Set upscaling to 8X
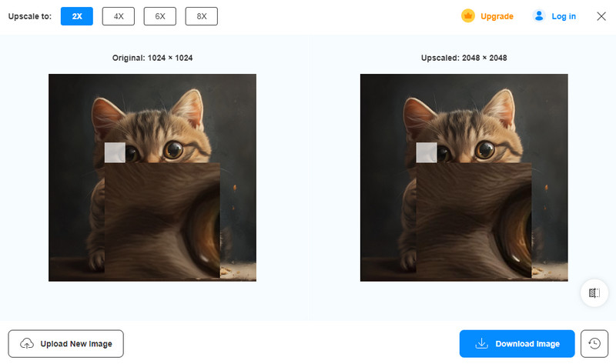 pyautogui.click(x=201, y=16)
